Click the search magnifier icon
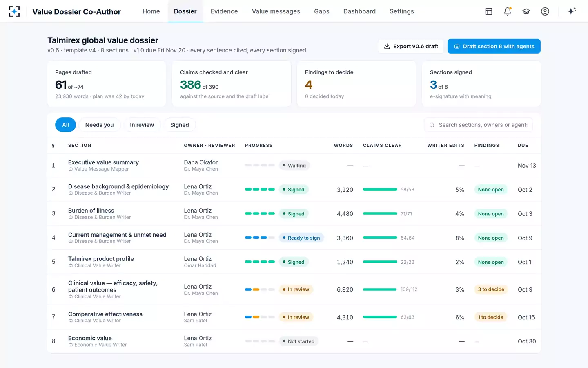588x368 pixels. [432, 125]
